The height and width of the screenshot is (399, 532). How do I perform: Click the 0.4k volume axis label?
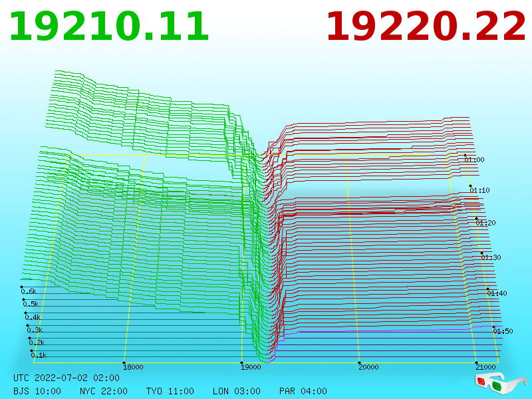[33, 317]
